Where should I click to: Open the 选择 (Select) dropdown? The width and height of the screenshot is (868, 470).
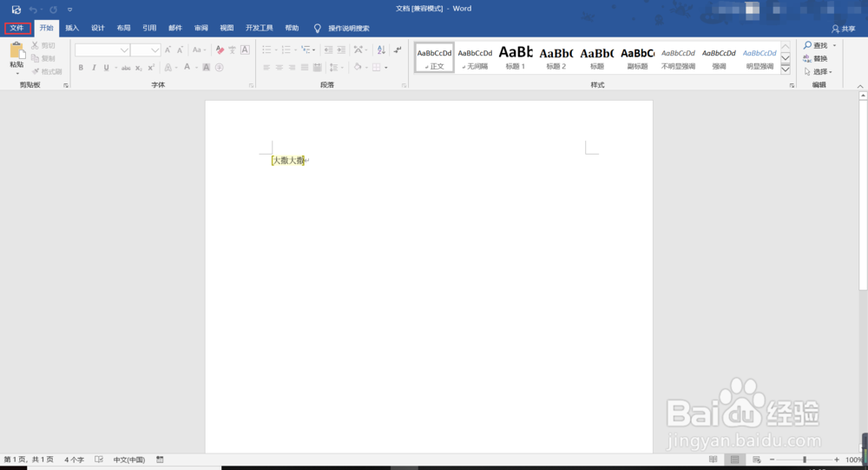tap(819, 71)
